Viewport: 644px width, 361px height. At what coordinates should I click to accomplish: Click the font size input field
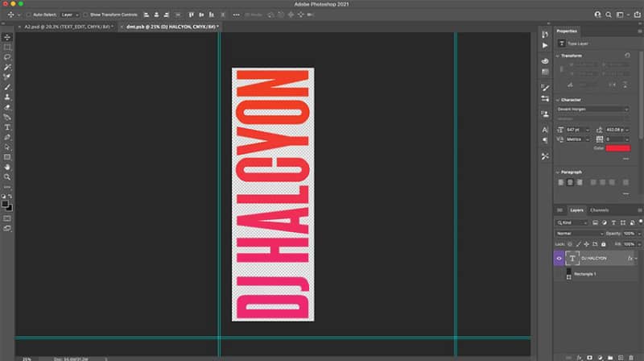point(576,130)
